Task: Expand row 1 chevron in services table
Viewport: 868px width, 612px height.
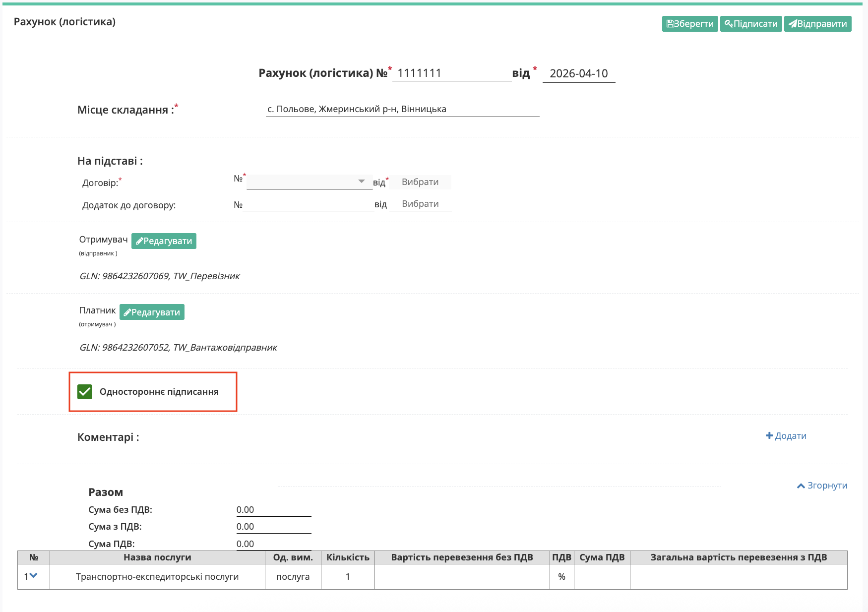Action: (33, 576)
